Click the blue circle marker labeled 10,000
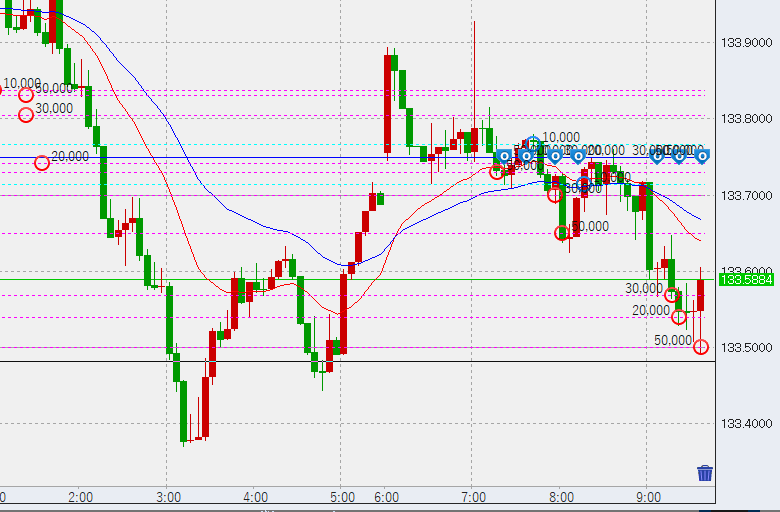The image size is (780, 512). [x=534, y=143]
